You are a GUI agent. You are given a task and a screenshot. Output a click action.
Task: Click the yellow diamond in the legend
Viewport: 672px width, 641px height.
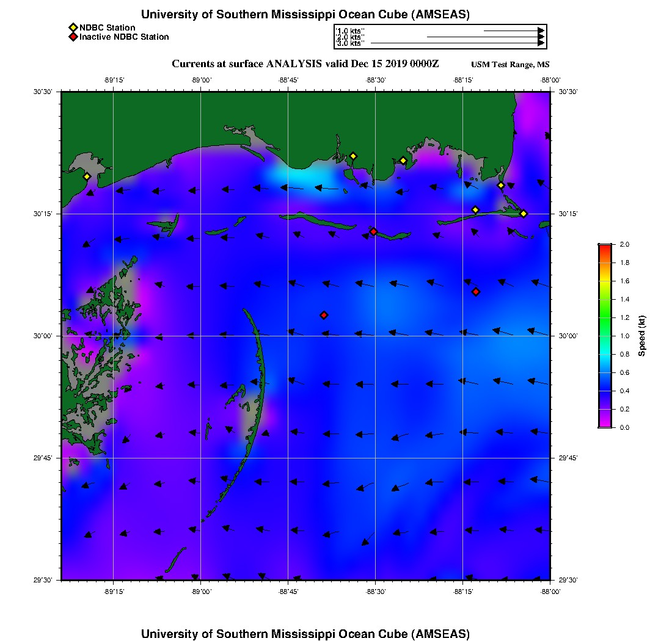coord(73,27)
